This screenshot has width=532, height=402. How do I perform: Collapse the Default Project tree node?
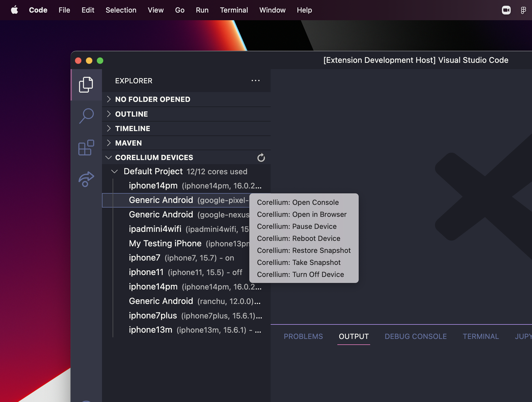coord(115,172)
